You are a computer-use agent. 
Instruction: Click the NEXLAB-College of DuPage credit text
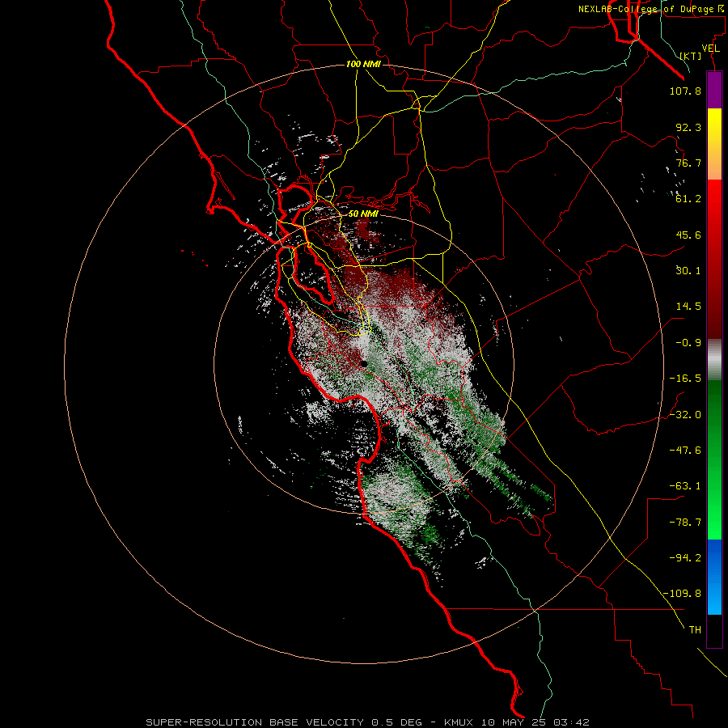[x=650, y=9]
